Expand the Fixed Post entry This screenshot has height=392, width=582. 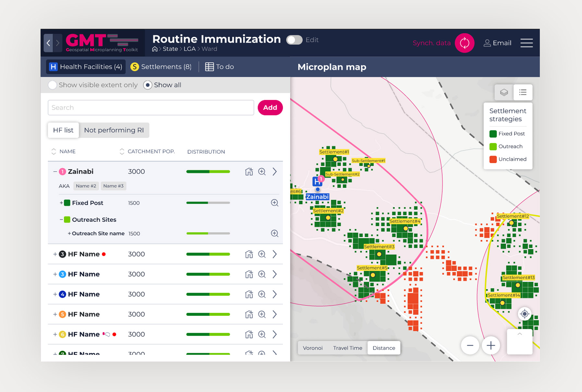[x=61, y=203]
